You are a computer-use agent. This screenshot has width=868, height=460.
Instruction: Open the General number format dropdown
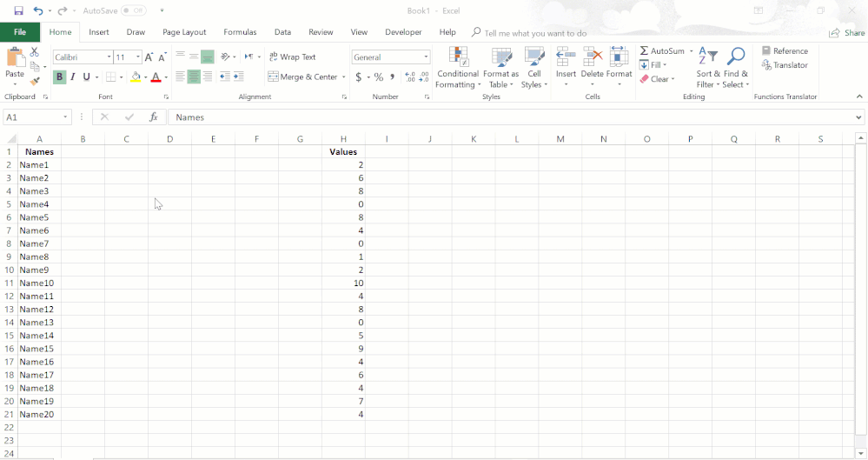(x=426, y=57)
